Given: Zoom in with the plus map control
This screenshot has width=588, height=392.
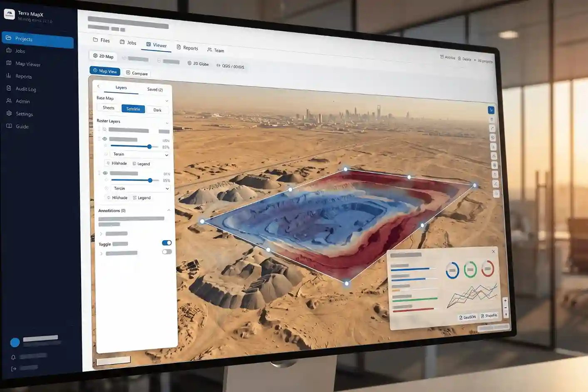Looking at the screenshot, I should click(x=505, y=300).
